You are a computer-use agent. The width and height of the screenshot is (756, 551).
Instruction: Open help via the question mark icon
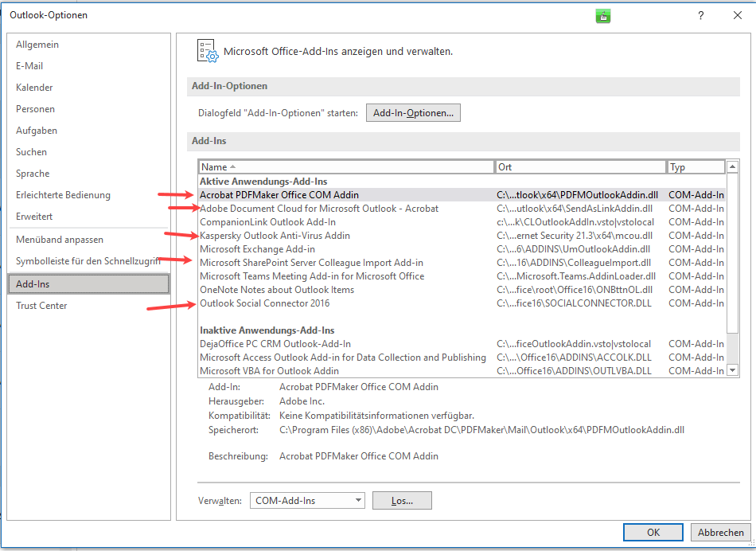(700, 15)
